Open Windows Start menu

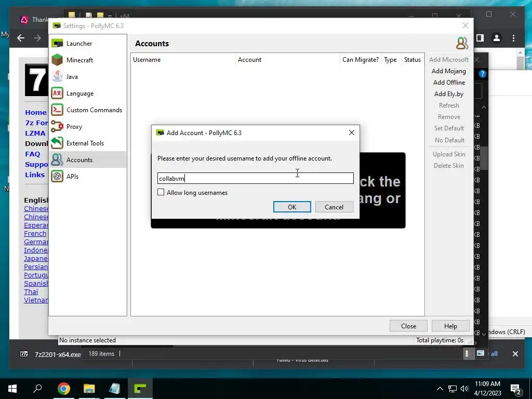12,389
